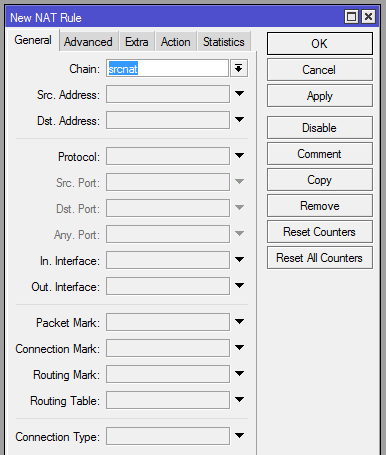Image resolution: width=386 pixels, height=455 pixels.
Task: Remove the NAT rule
Action: 320,206
